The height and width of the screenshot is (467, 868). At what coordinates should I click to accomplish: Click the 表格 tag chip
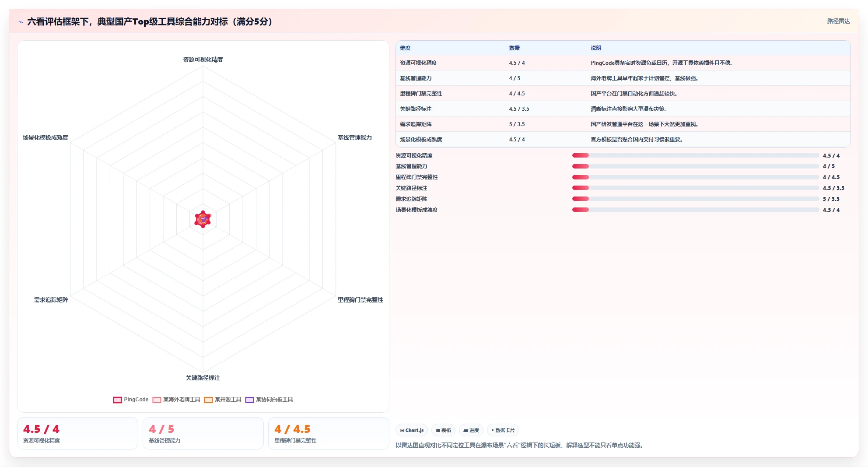tap(443, 430)
